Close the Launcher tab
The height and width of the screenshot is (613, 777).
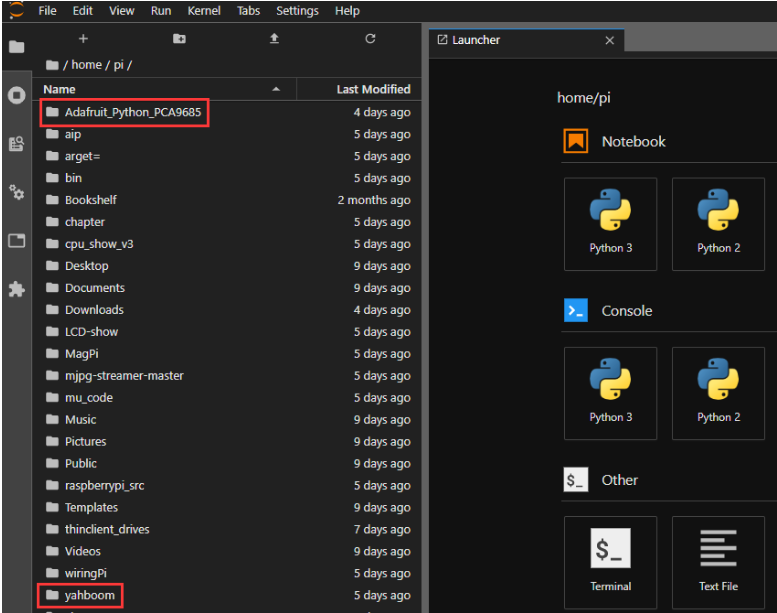click(610, 41)
